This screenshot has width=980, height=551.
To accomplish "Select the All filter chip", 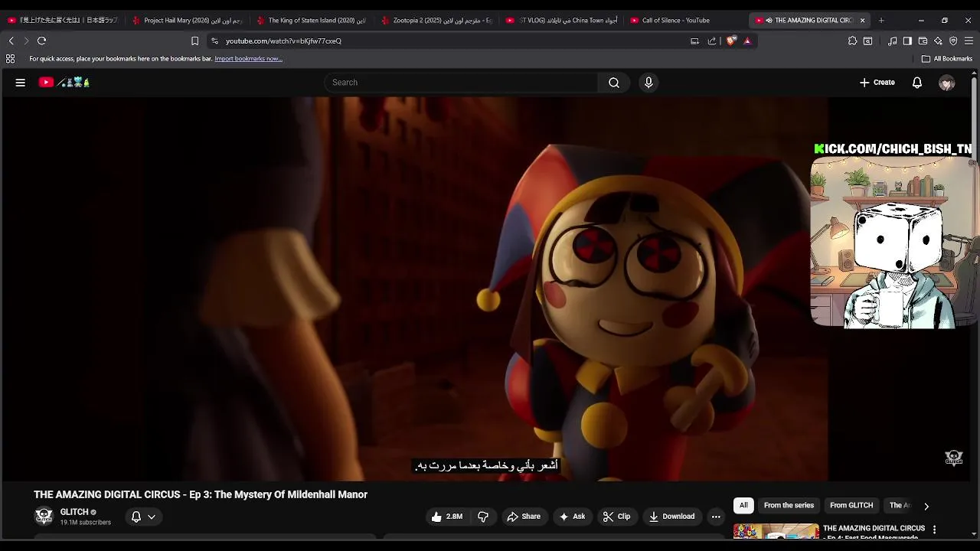I will coord(743,506).
